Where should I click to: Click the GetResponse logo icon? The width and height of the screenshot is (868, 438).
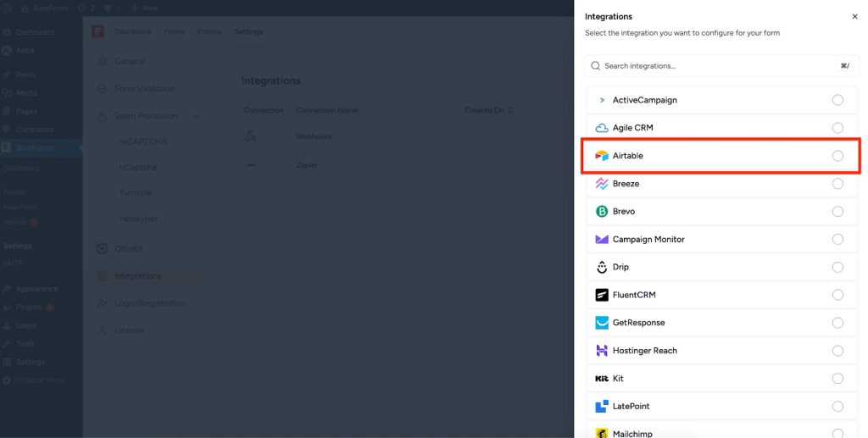click(602, 323)
